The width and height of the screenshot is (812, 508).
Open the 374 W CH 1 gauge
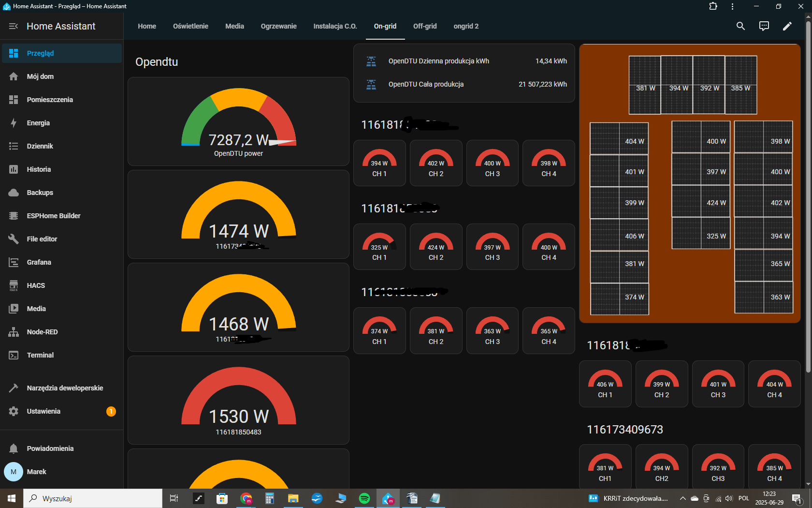379,330
